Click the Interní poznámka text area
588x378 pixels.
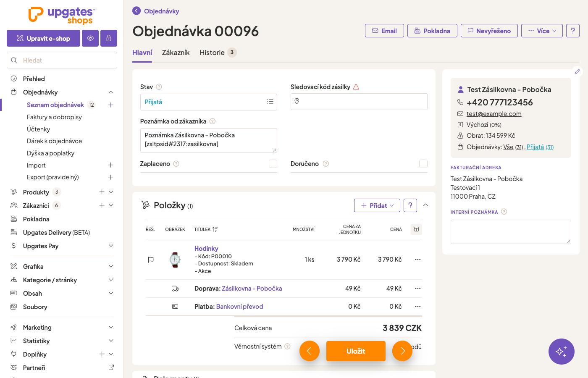tap(511, 232)
